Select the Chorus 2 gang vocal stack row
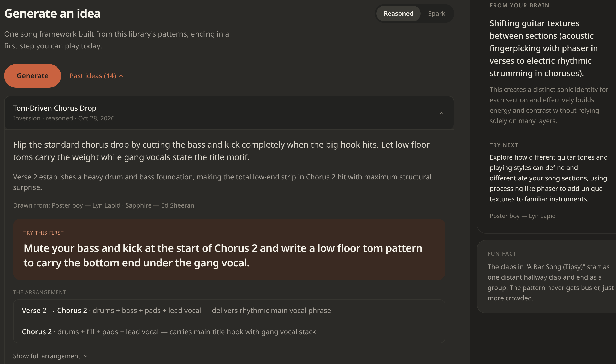 [x=229, y=332]
